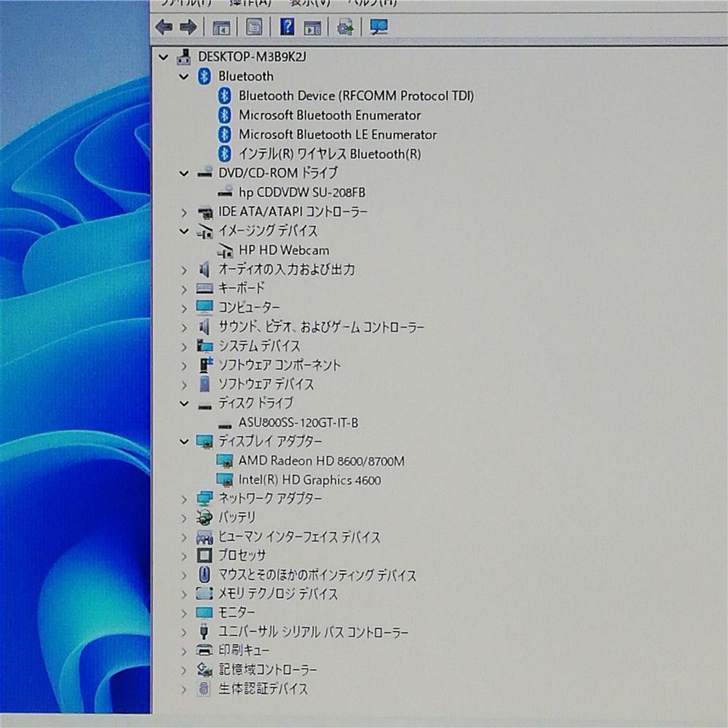This screenshot has height=728, width=728.
Task: Select ソフトウェア デバイス label
Action: 266,384
